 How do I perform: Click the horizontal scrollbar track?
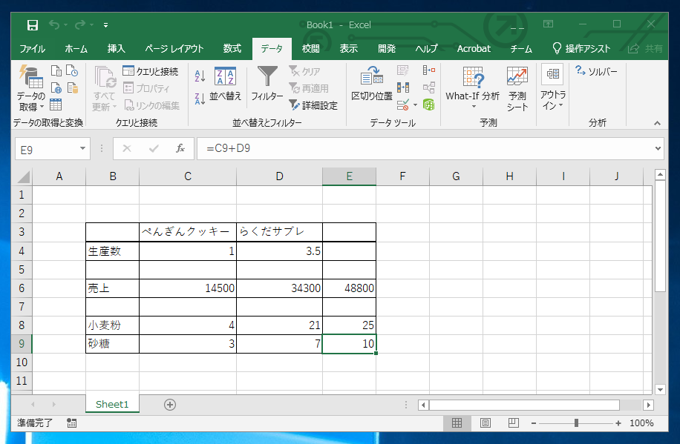pos(536,405)
